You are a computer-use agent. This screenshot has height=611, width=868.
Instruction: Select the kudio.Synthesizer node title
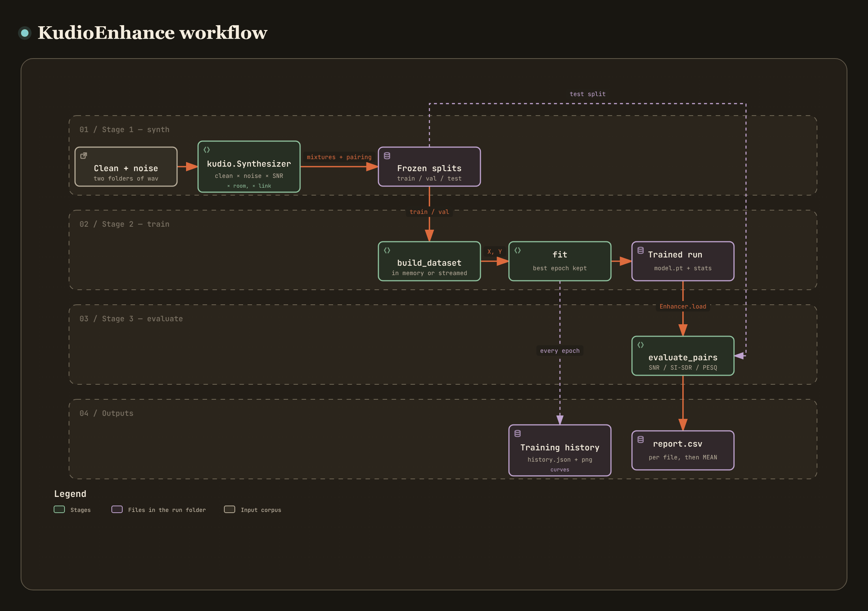tap(249, 164)
